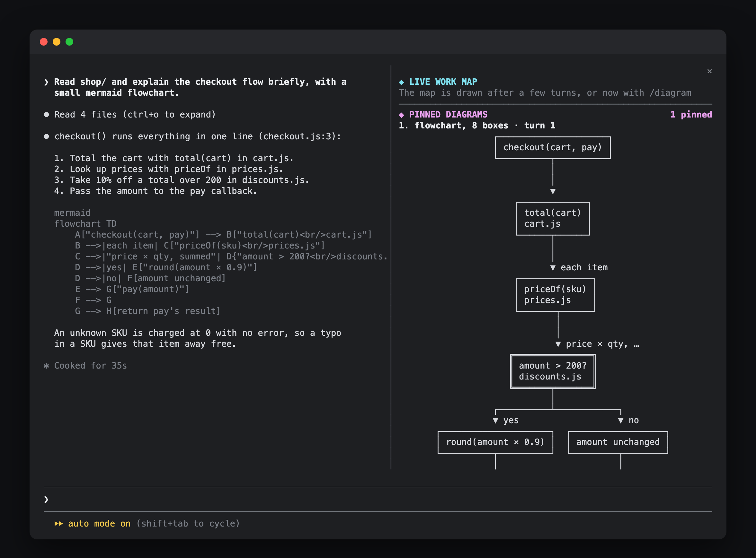Click the user prompt 'Read shop/ and explain'
Image resolution: width=756 pixels, height=558 pixels.
[200, 87]
